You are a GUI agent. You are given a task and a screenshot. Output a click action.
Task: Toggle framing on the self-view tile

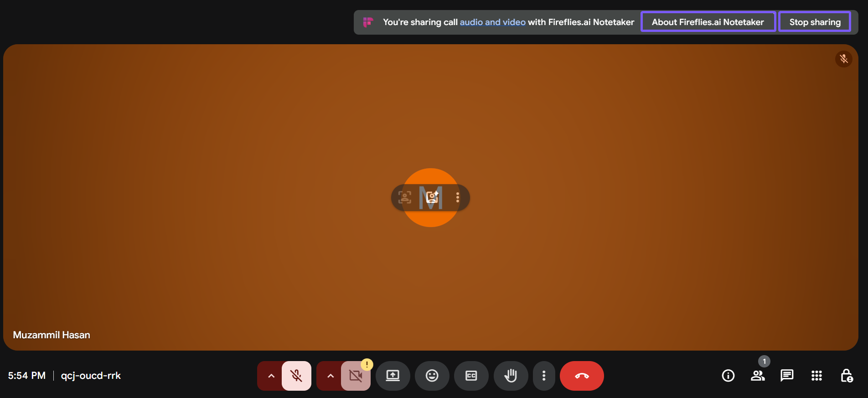click(x=405, y=197)
